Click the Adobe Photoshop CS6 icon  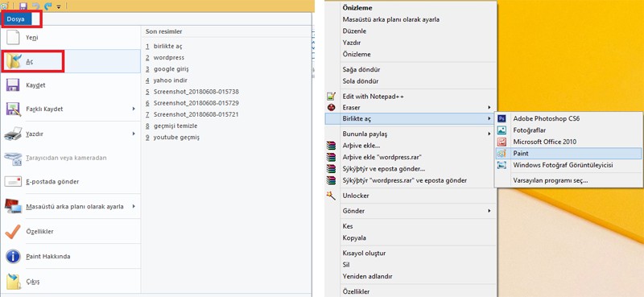tap(502, 118)
